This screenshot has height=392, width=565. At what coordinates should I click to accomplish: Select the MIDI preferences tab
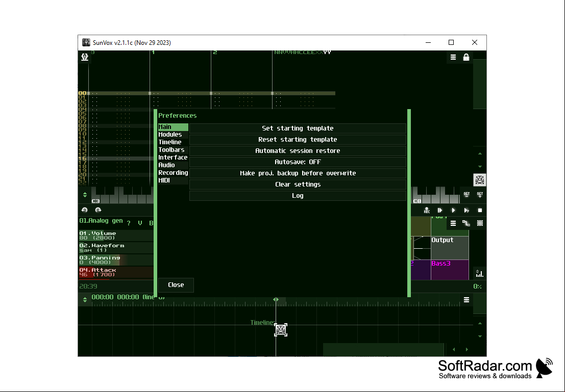[173, 180]
